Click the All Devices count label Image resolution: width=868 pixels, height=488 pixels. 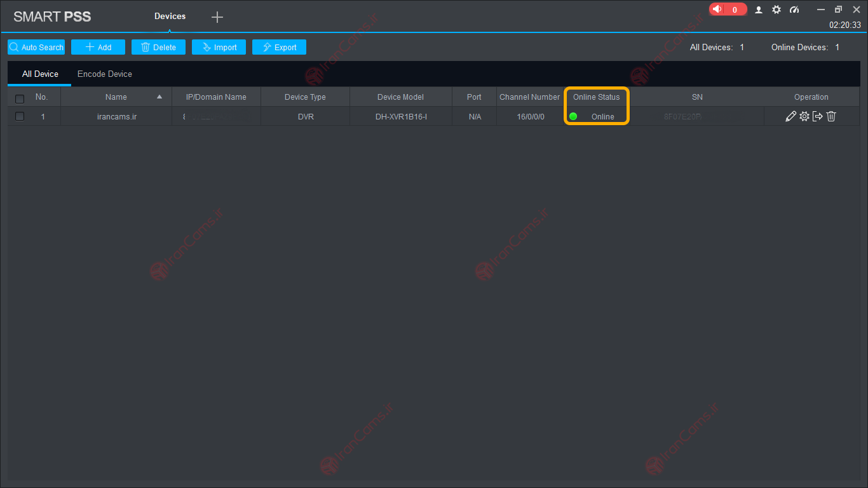point(717,47)
